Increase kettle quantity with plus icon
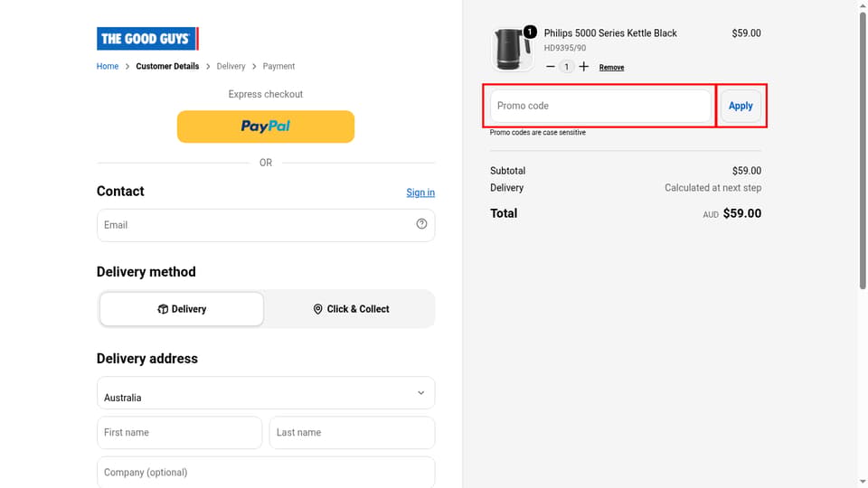Viewport: 868px width, 488px height. pyautogui.click(x=583, y=67)
